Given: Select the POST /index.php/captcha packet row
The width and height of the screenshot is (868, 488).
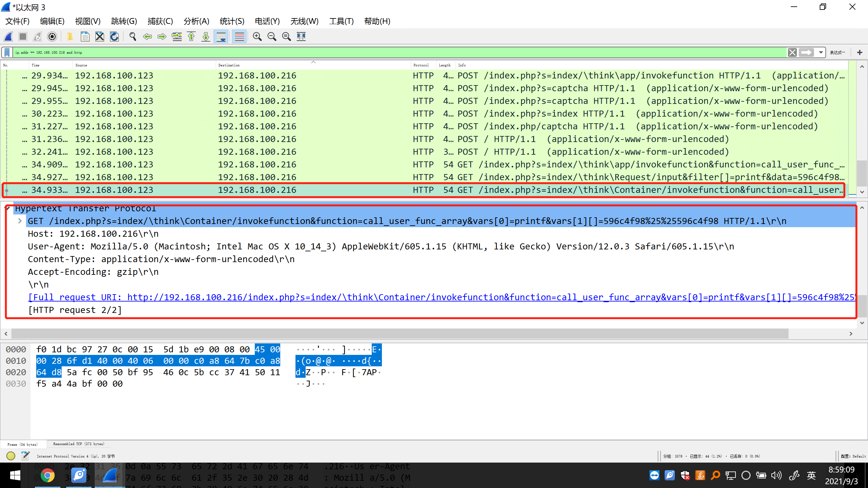Looking at the screenshot, I should click(x=425, y=126).
